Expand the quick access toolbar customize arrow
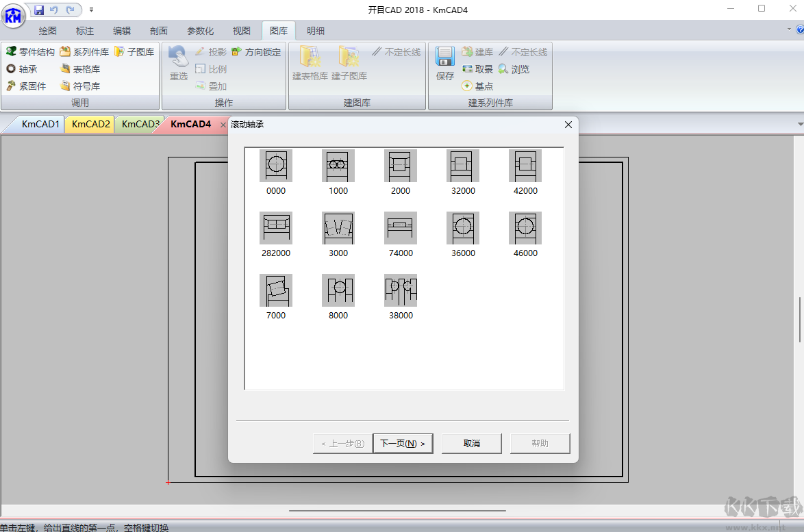The height and width of the screenshot is (532, 804). coord(91,10)
